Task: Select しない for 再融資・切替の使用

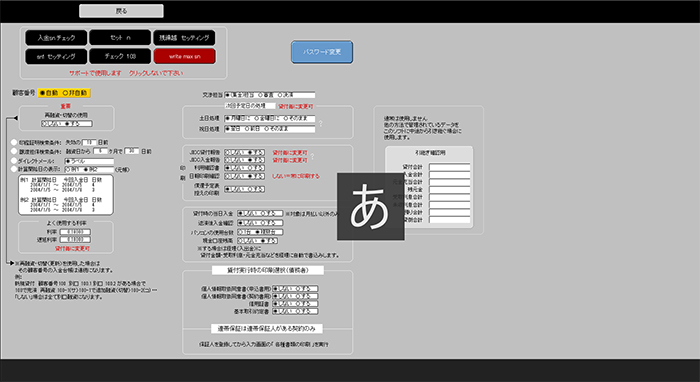Action: [x=52, y=124]
